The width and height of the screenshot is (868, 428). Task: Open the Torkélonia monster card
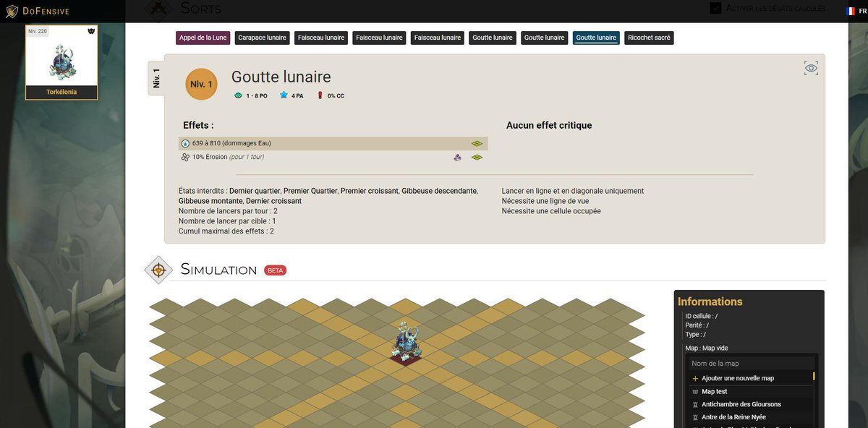tap(61, 61)
